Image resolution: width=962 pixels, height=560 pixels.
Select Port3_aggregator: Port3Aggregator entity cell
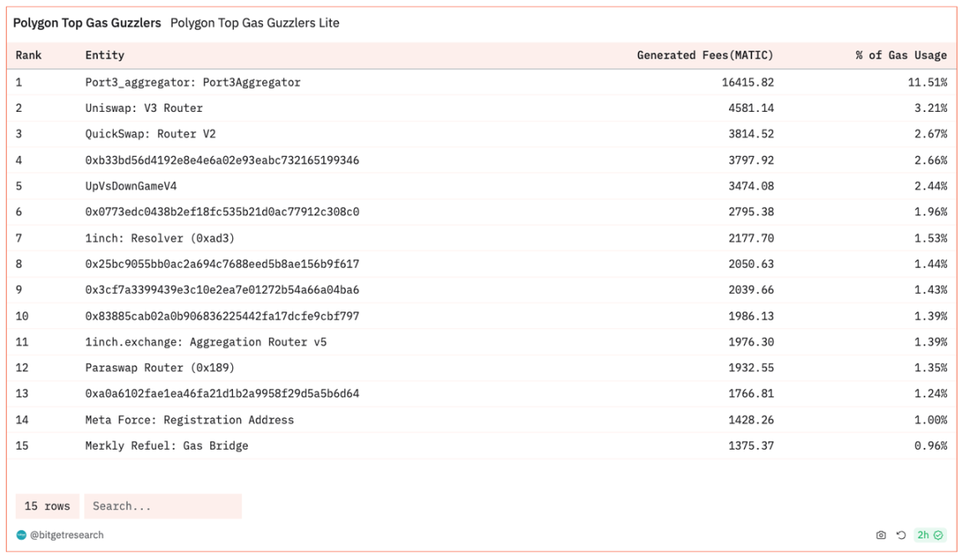click(193, 83)
